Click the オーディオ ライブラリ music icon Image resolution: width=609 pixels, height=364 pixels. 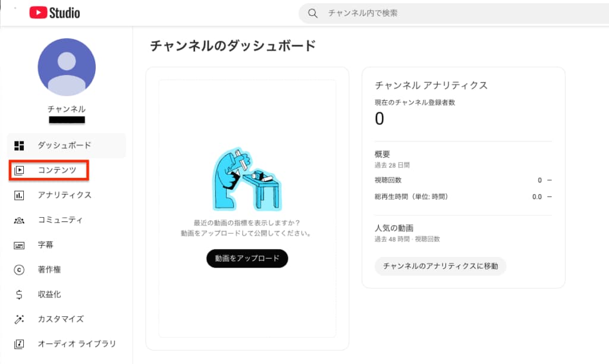pyautogui.click(x=19, y=344)
